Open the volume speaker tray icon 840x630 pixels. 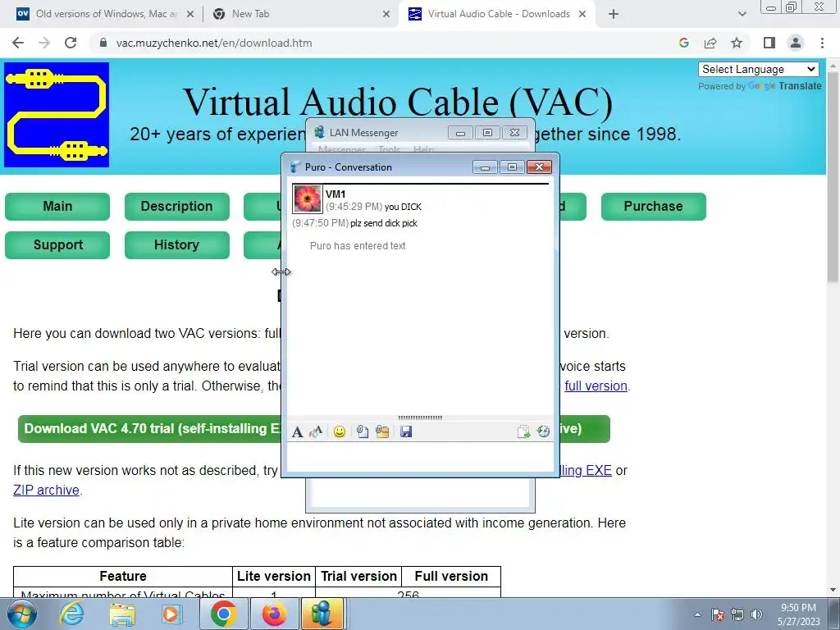click(756, 614)
